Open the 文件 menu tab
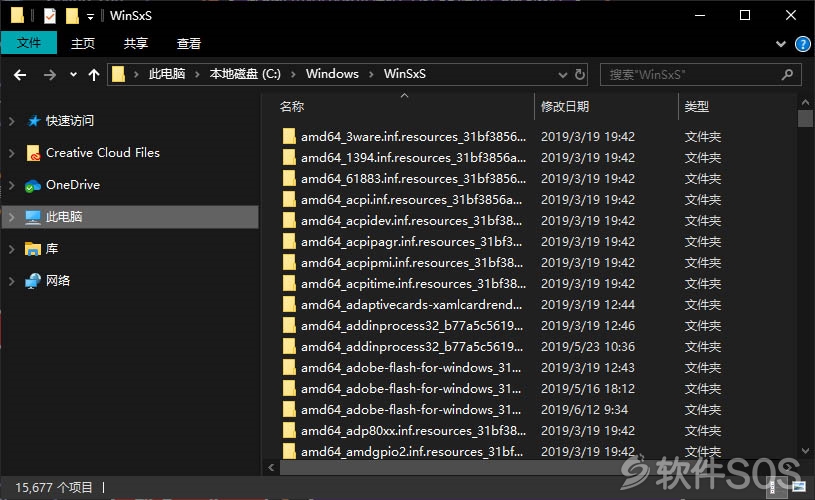The height and width of the screenshot is (500, 815). [x=29, y=43]
